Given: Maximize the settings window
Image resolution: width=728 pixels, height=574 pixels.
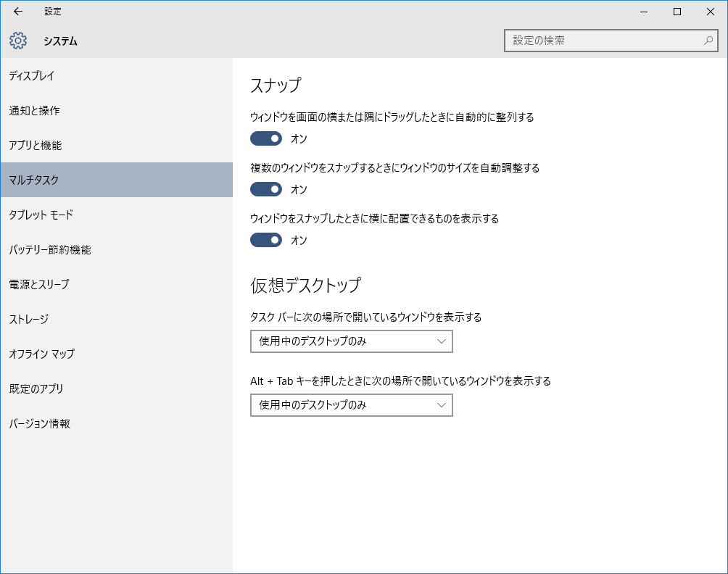Looking at the screenshot, I should (677, 12).
